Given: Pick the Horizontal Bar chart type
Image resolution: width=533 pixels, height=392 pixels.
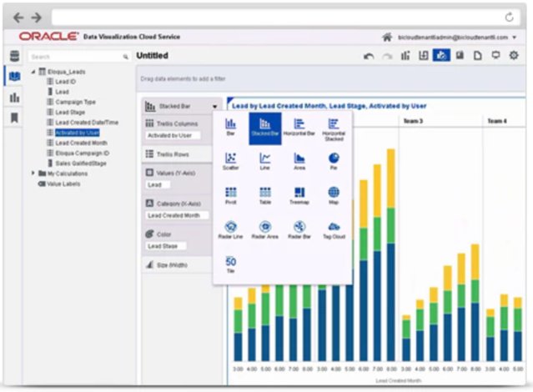Looking at the screenshot, I should click(x=299, y=128).
